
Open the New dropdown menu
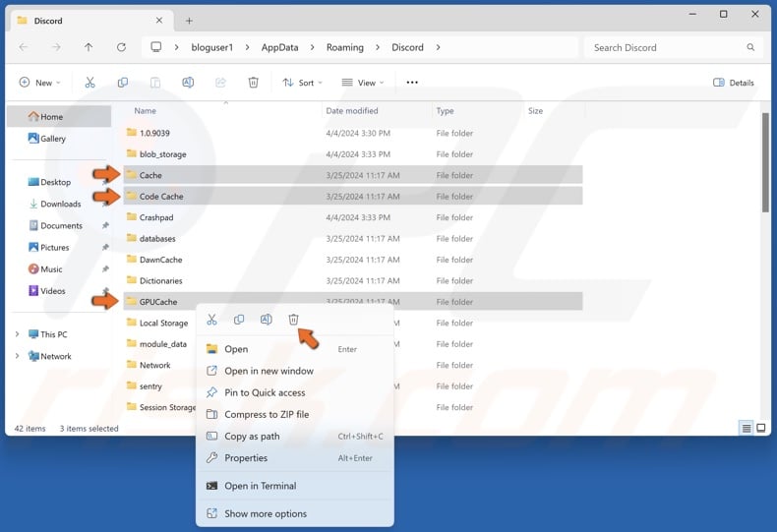[x=39, y=83]
